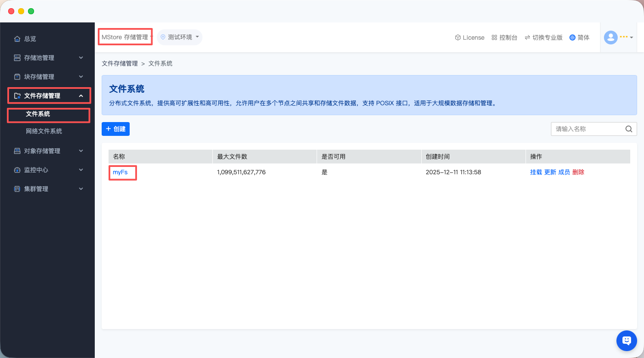Viewport: 644px width, 358px height.
Task: Open the myFs file system link
Action: 120,172
